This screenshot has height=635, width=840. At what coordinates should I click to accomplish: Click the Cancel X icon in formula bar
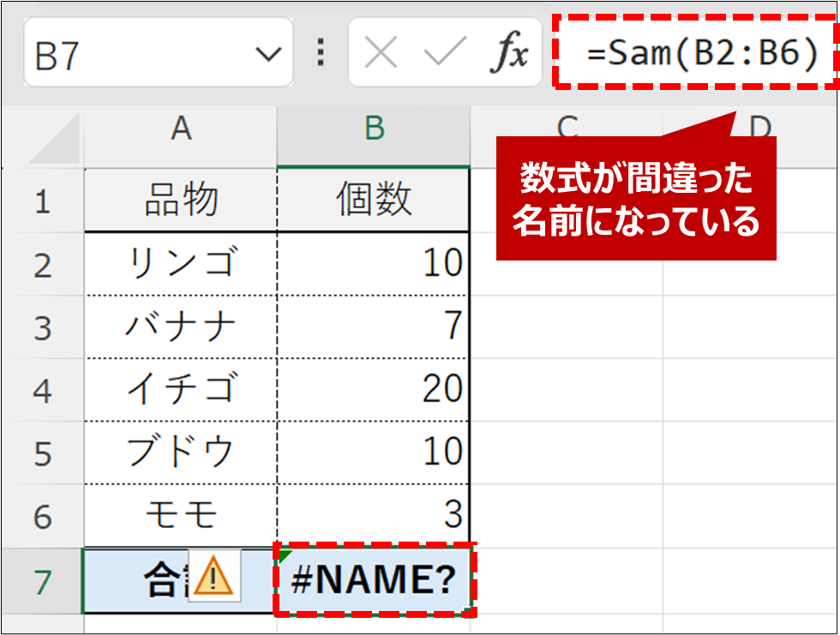[x=381, y=55]
